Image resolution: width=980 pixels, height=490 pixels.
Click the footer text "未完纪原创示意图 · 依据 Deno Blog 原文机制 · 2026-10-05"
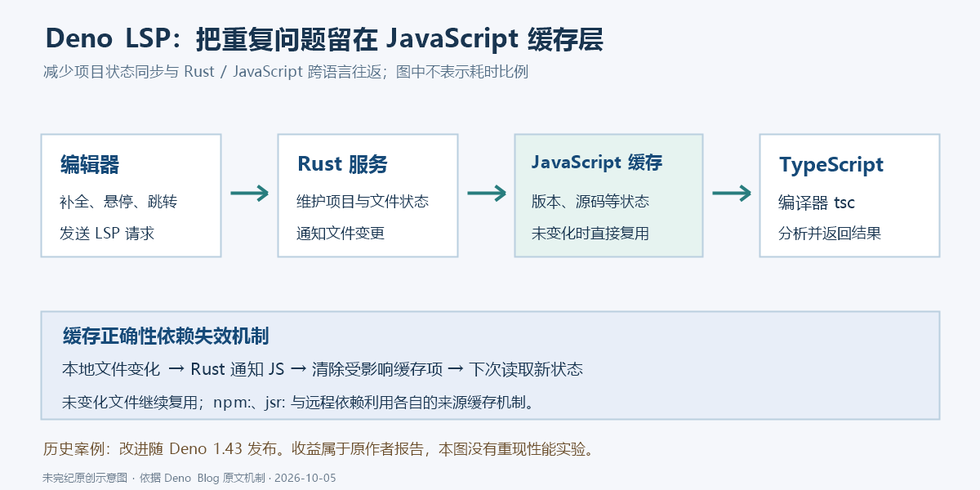[x=189, y=478]
